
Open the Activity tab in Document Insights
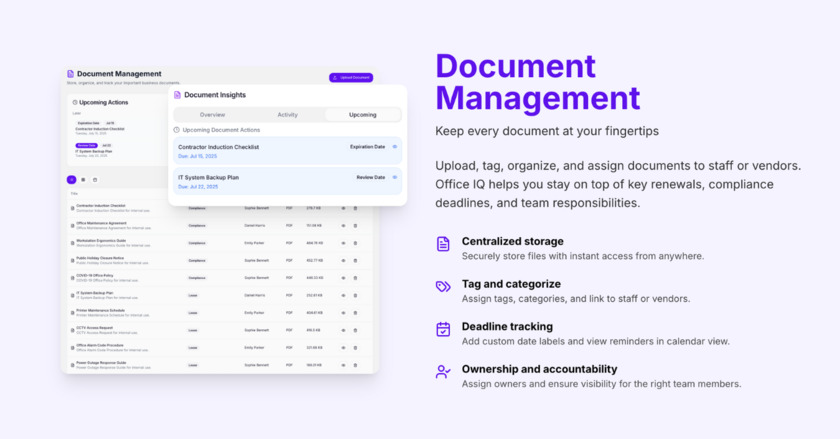tap(287, 115)
